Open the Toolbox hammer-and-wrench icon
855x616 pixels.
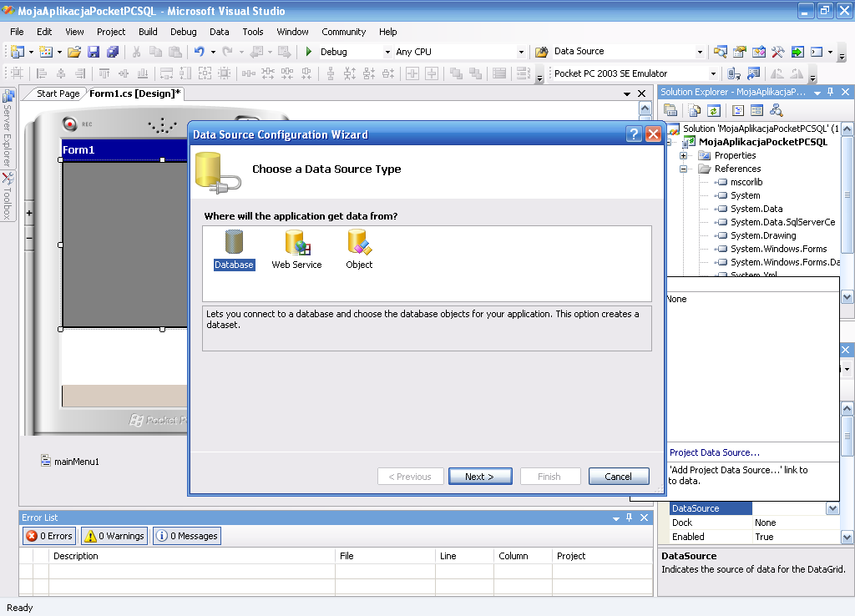pyautogui.click(x=777, y=52)
